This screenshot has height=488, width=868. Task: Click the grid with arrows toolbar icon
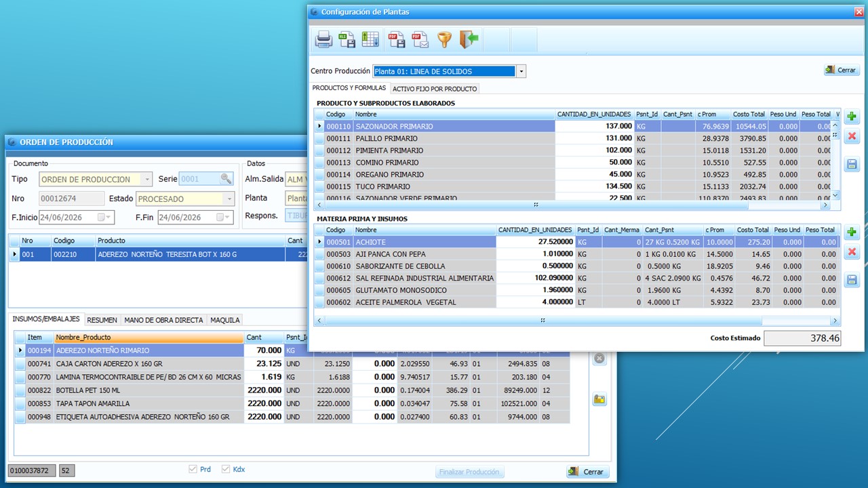370,40
